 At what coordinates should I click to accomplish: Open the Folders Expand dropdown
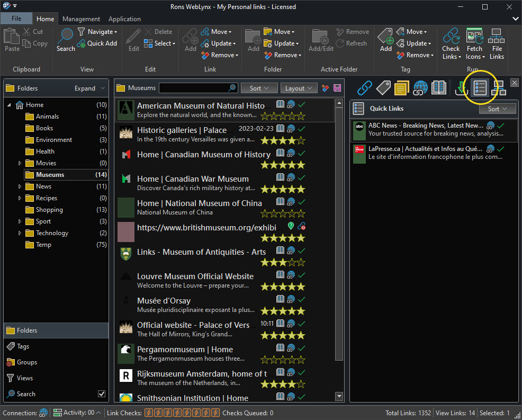(x=89, y=88)
